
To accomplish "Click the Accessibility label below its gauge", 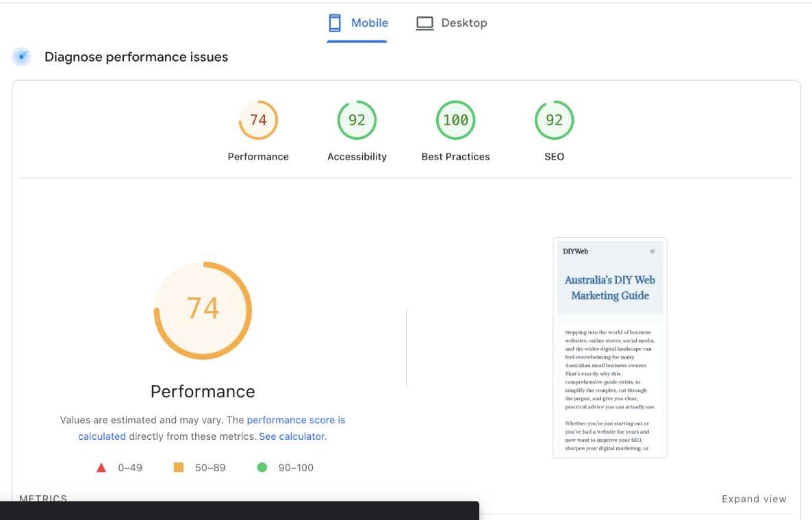I will pos(357,156).
